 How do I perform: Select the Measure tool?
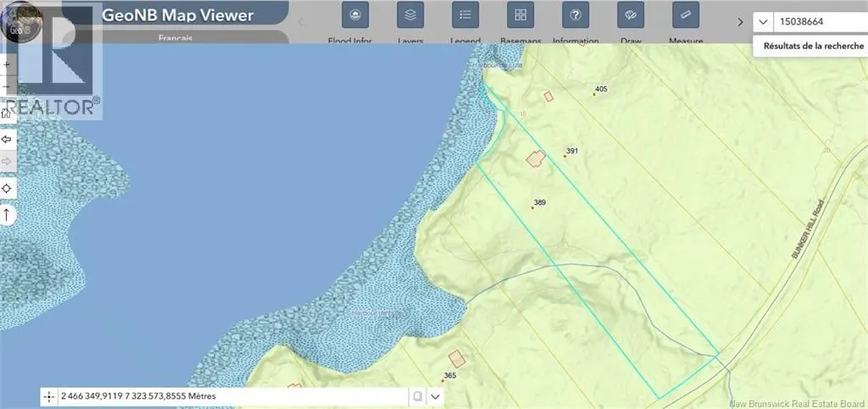[686, 15]
